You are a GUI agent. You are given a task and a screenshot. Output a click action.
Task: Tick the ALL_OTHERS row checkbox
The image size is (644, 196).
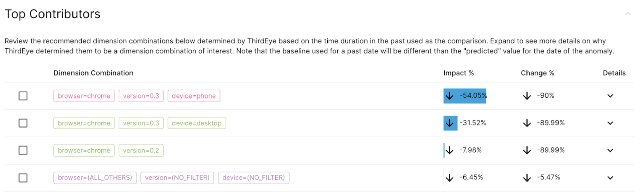[x=23, y=178]
